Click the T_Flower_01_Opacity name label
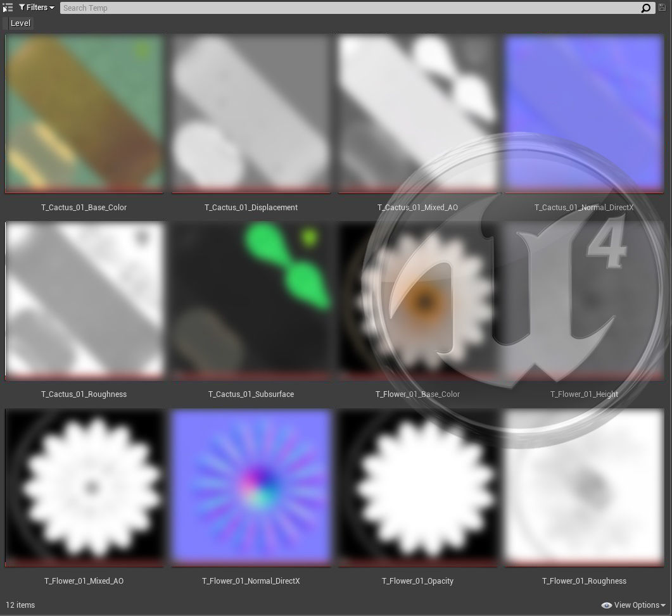Screen dimensions: 672x616 pyautogui.click(x=418, y=581)
